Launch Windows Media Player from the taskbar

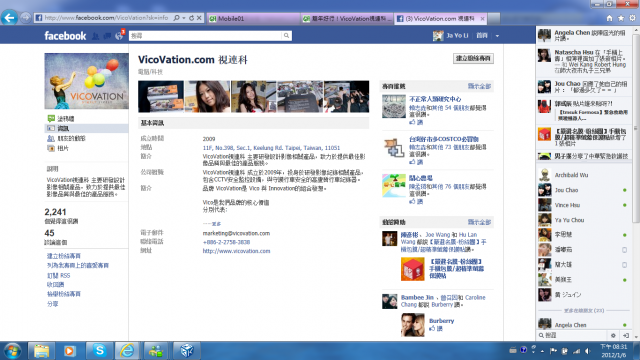coord(70,351)
